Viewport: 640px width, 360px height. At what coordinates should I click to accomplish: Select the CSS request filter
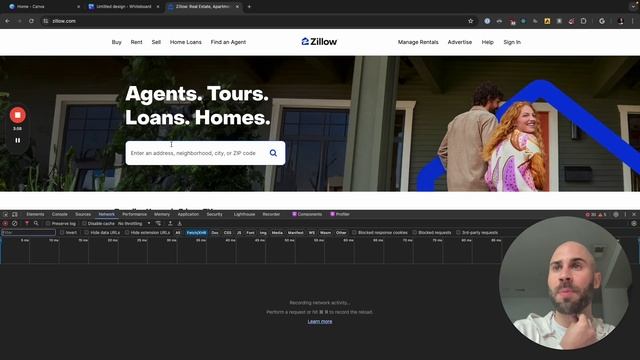click(x=227, y=233)
